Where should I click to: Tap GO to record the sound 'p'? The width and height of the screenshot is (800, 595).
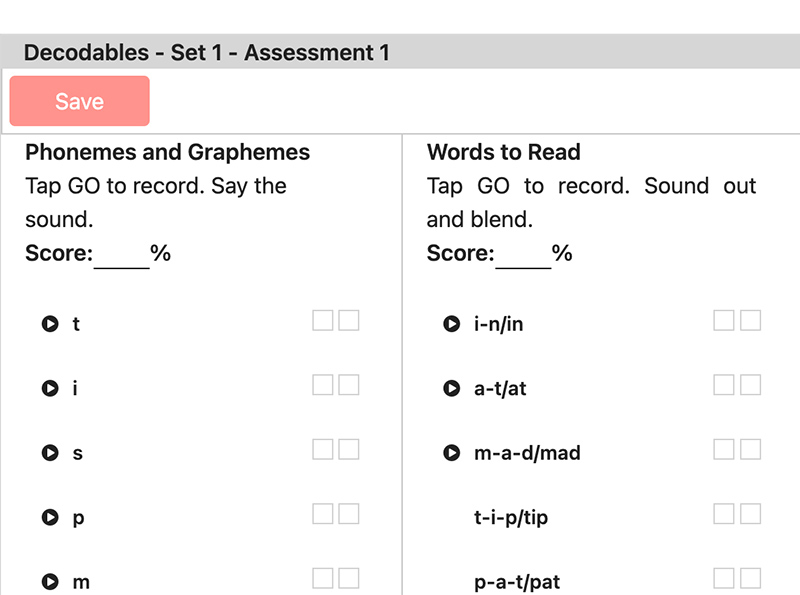coord(48,517)
